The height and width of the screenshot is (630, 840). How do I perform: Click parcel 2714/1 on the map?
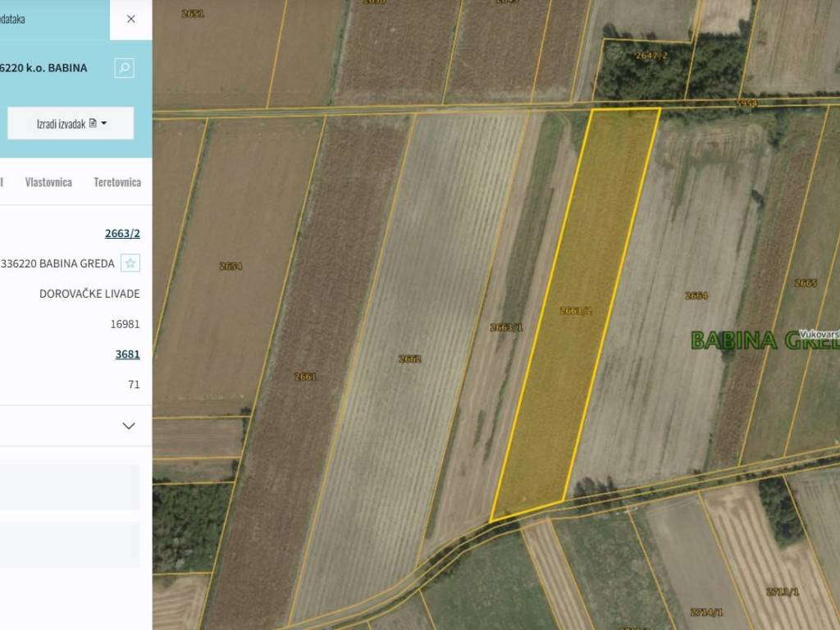click(705, 612)
